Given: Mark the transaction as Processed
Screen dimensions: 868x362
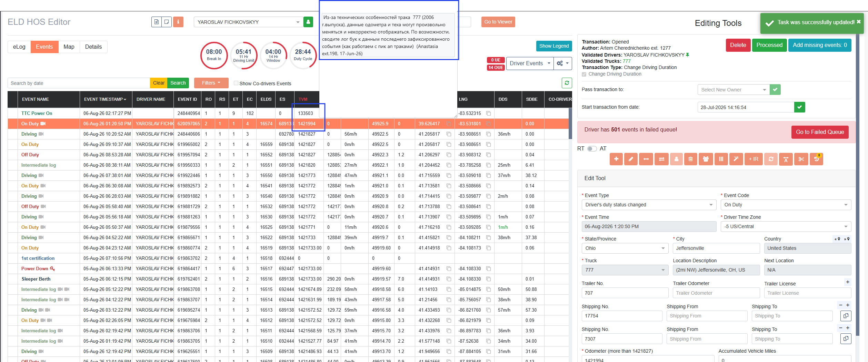Looking at the screenshot, I should tap(769, 45).
